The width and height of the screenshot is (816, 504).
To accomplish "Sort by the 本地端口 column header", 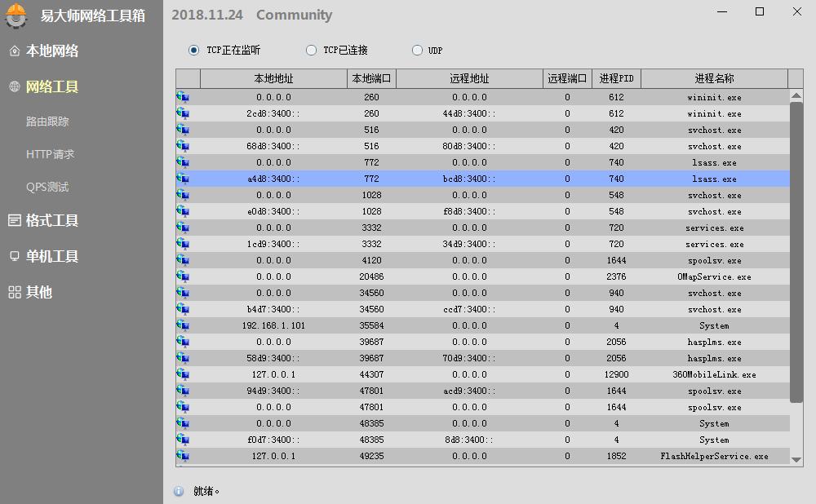I will click(x=371, y=78).
